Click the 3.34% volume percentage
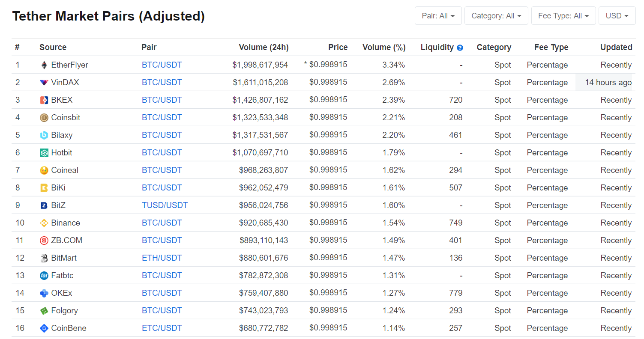Image resolution: width=644 pixels, height=339 pixels. pos(394,65)
